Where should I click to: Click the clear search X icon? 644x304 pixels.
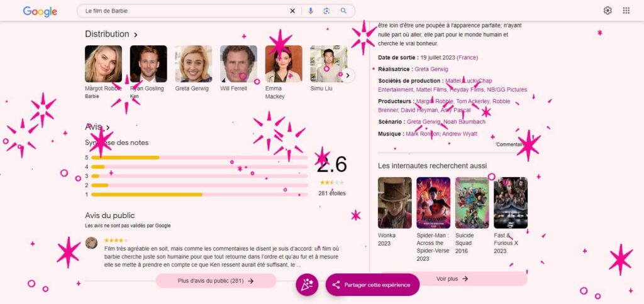292,11
